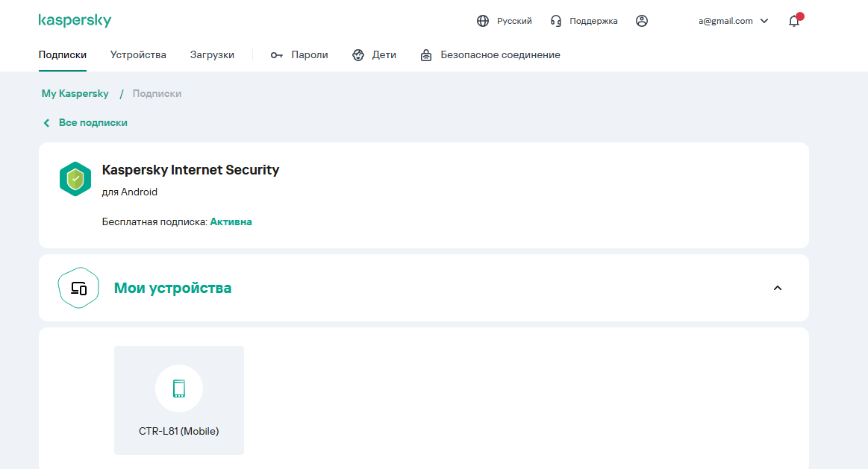
Task: Click the Kaspersky Internet Security shield icon
Action: (x=75, y=179)
